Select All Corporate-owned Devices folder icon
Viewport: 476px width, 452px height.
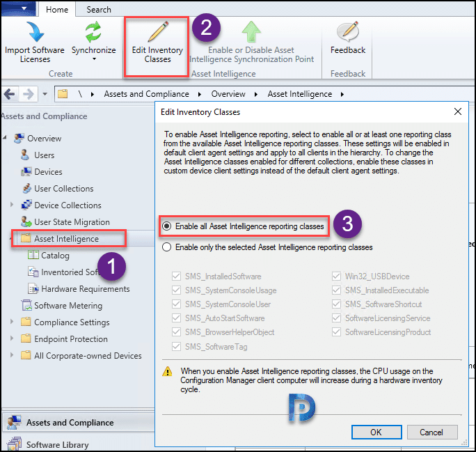pos(26,355)
